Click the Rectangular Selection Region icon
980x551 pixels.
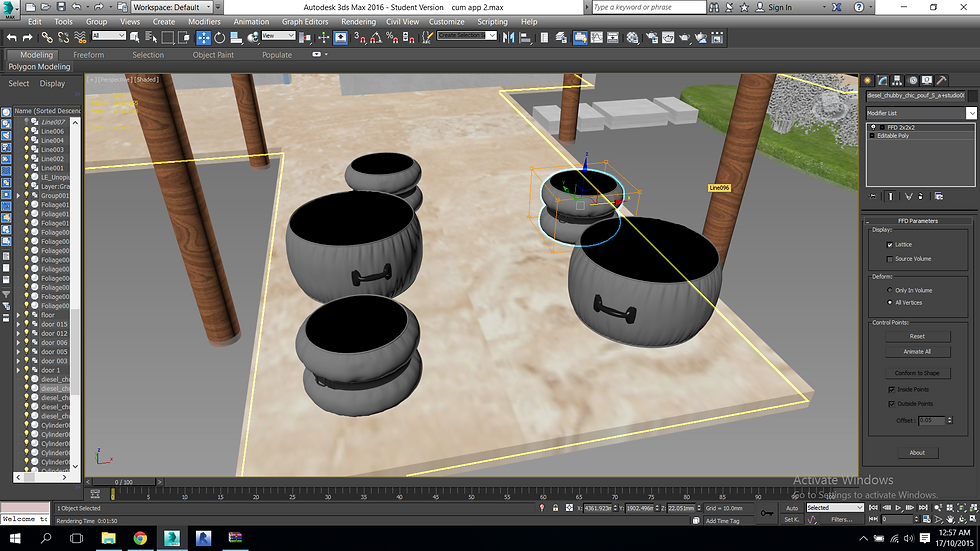(168, 38)
